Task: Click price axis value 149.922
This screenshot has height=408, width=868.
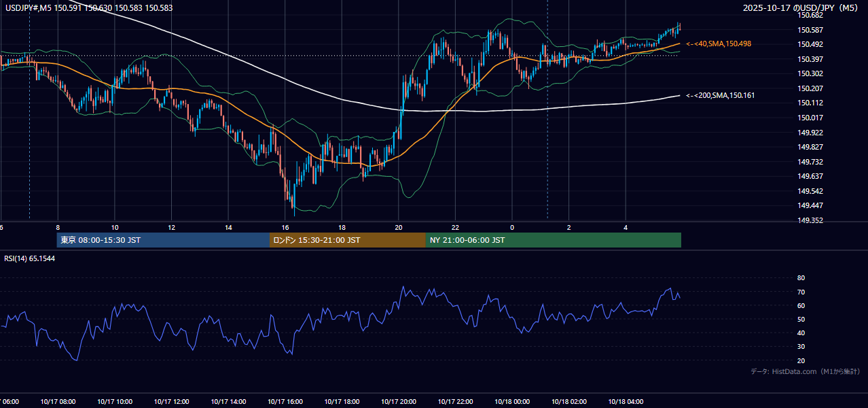Action: tap(810, 133)
